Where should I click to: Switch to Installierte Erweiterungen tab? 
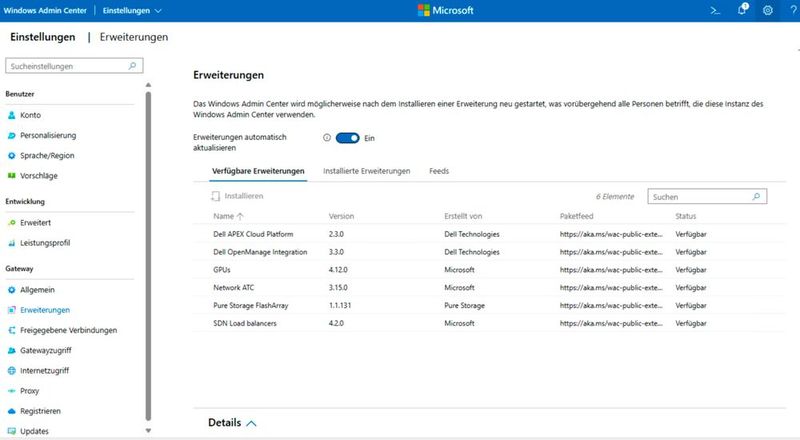366,171
